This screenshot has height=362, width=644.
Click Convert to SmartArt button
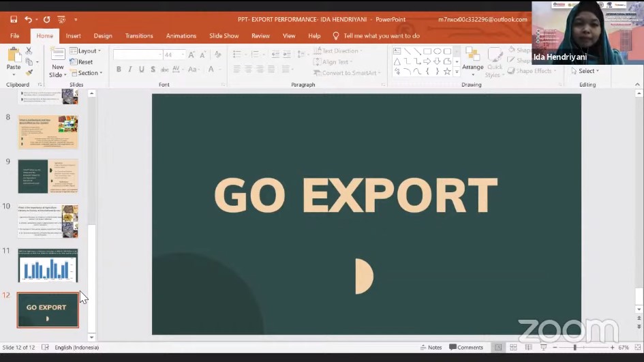click(x=347, y=73)
